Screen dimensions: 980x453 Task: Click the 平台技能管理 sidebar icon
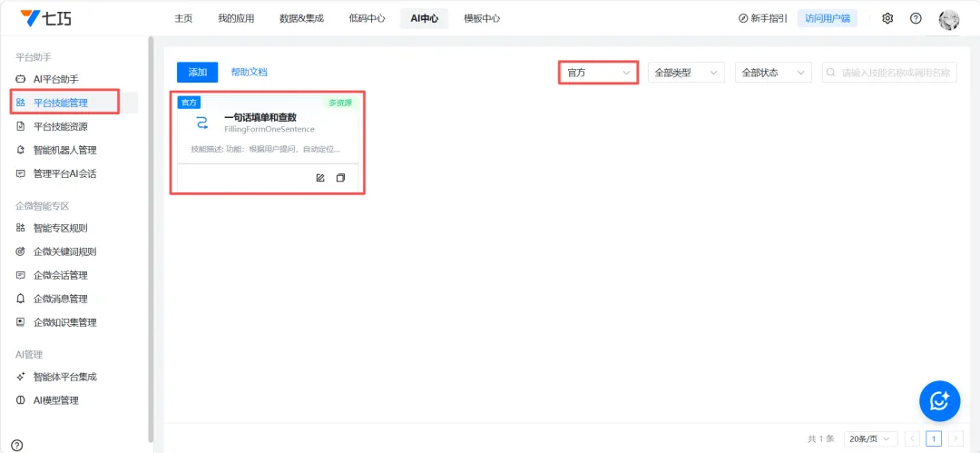(21, 103)
